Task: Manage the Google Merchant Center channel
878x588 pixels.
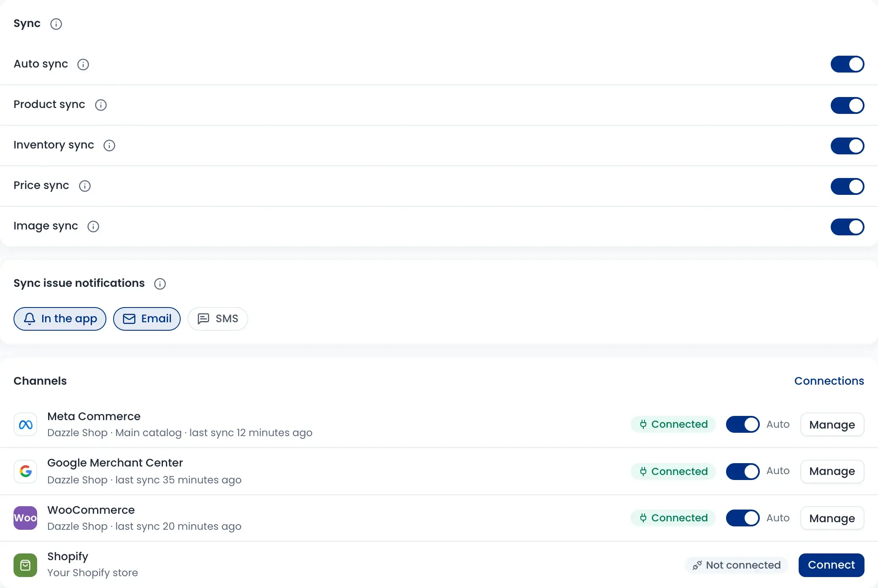Action: (x=832, y=471)
